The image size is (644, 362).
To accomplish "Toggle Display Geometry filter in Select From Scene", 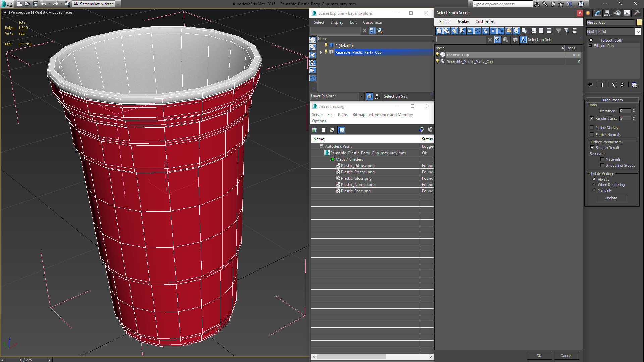I will coord(439,31).
